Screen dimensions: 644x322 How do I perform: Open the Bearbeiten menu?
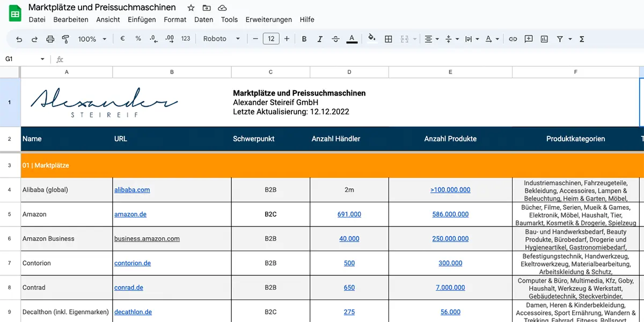click(x=71, y=19)
